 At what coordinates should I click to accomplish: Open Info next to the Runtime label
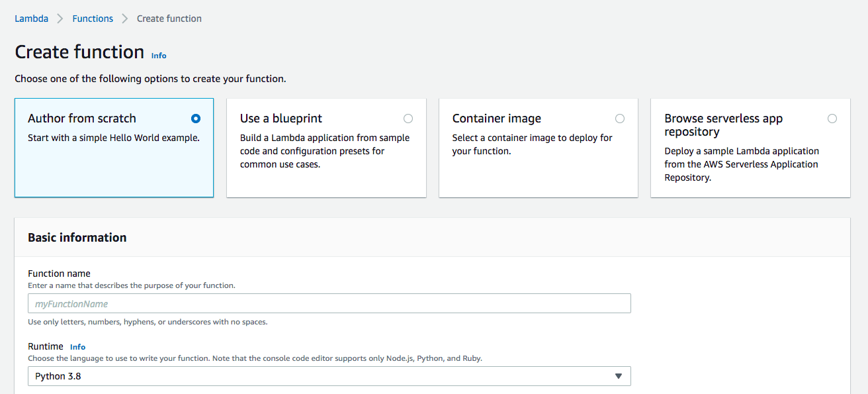pyautogui.click(x=77, y=346)
